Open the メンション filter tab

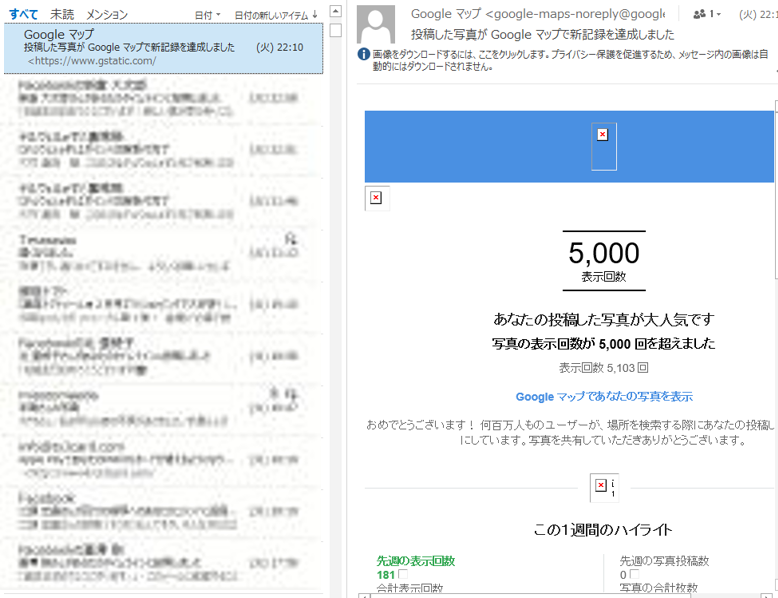tap(107, 15)
